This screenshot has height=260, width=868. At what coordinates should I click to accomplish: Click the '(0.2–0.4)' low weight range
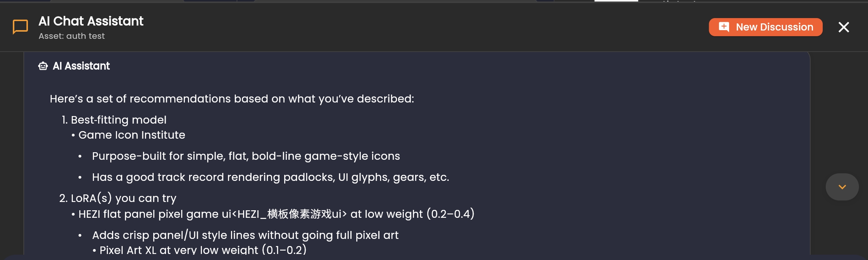pos(450,214)
